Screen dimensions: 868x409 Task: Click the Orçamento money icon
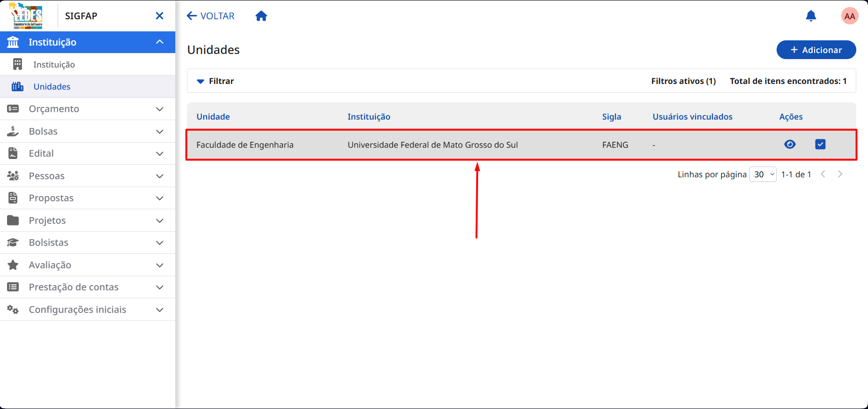pos(13,109)
